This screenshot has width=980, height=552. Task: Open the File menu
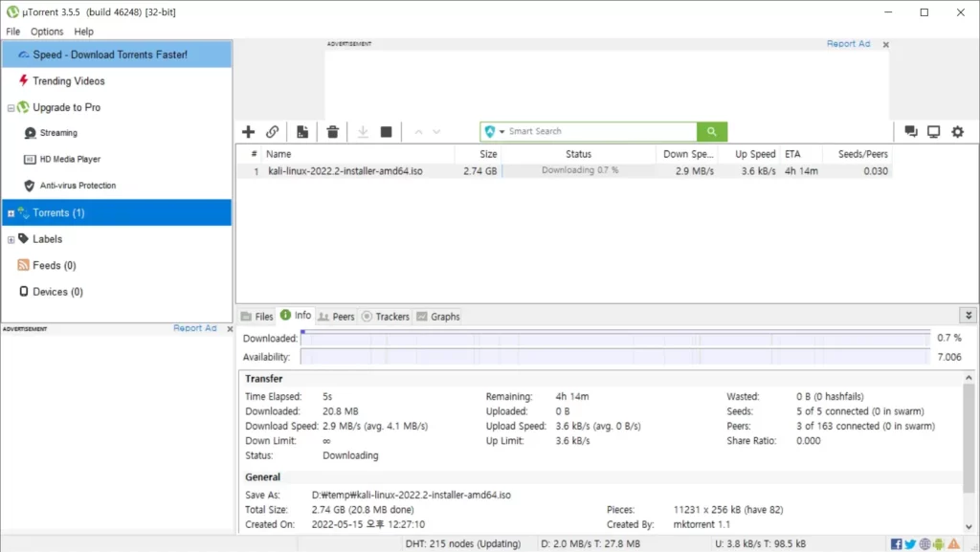tap(13, 32)
